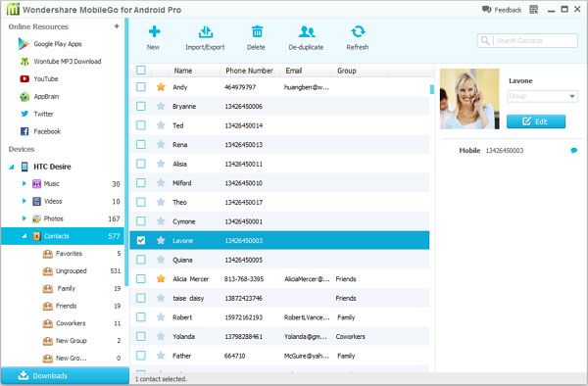Click Lavone's contact photo
The height and width of the screenshot is (386, 588).
(x=469, y=99)
